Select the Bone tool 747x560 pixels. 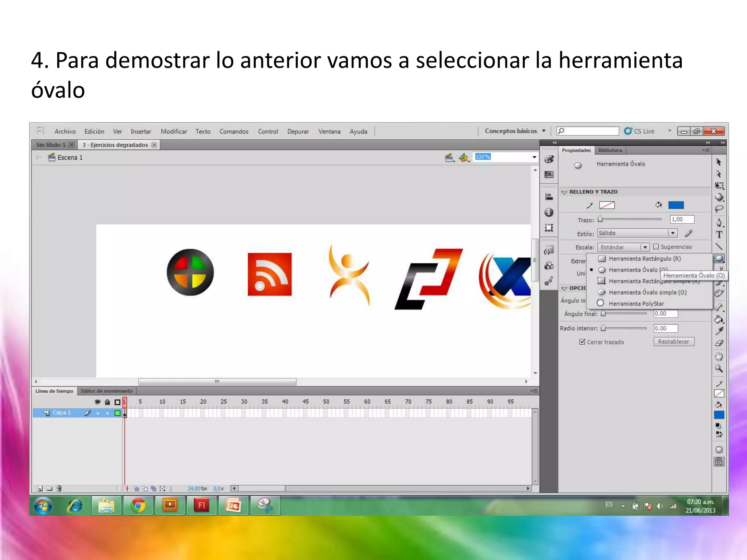(x=719, y=307)
